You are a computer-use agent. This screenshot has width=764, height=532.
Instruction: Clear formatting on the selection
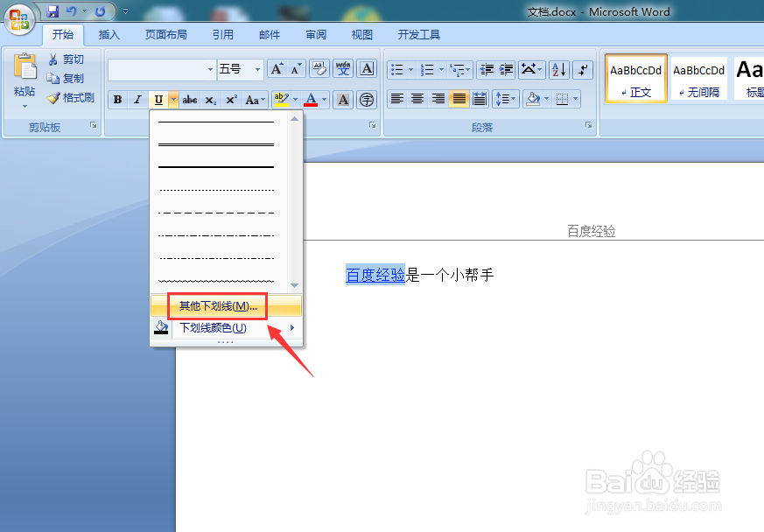pyautogui.click(x=319, y=69)
